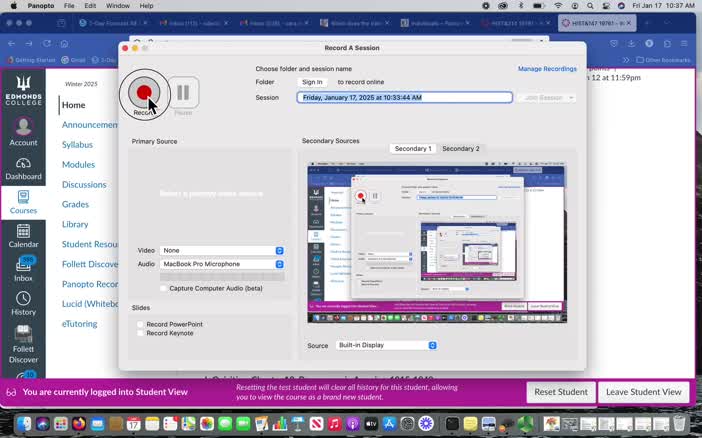This screenshot has width=702, height=438.
Task: Switch to the Secondary 2 tab
Action: coord(460,148)
